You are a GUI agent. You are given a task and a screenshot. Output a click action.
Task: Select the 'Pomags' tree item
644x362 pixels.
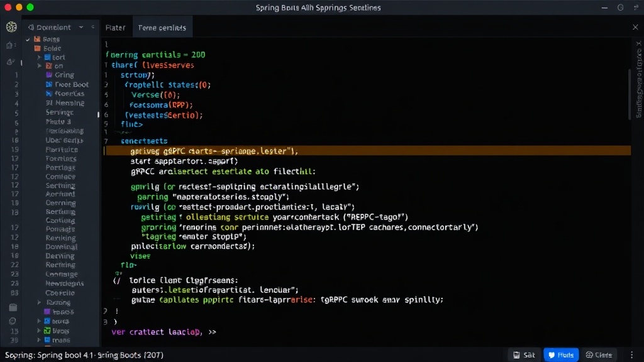60,229
